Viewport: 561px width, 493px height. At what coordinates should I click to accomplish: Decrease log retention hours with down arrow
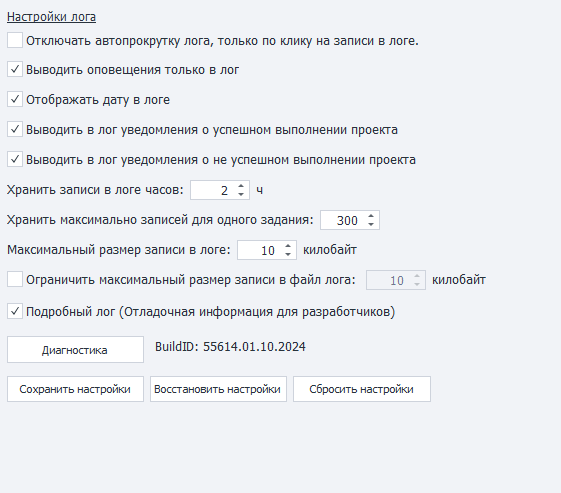click(241, 194)
